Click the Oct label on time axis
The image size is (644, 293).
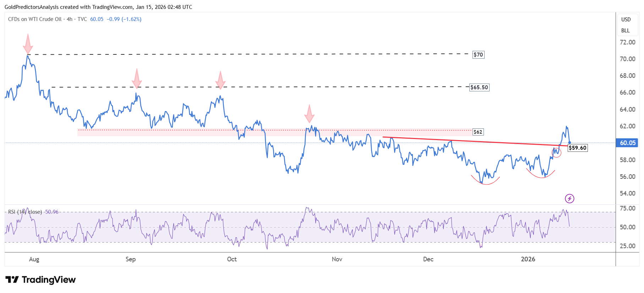point(232,259)
